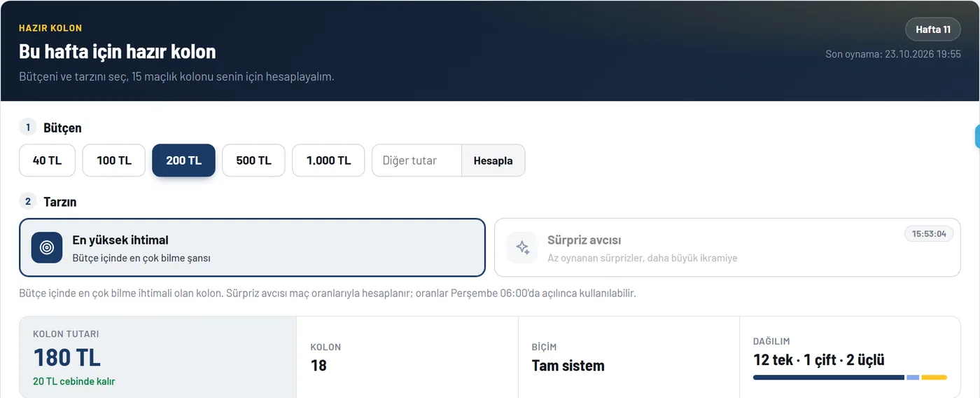
Task: Click the '20 TL cebinde kalır' note
Action: [74, 381]
